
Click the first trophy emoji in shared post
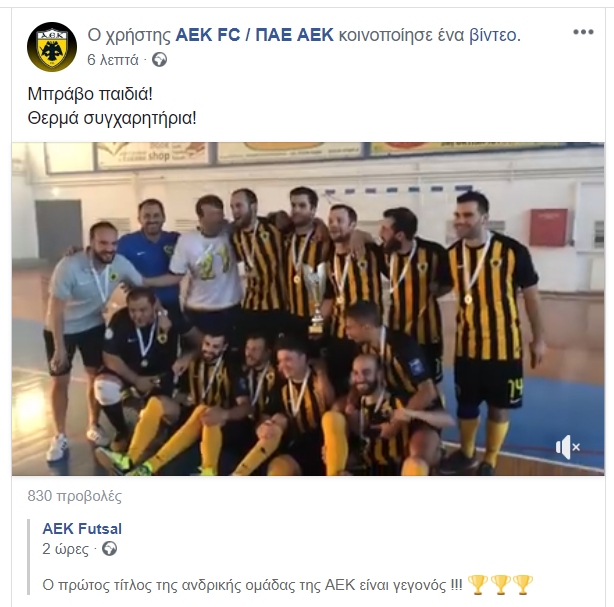pos(478,585)
